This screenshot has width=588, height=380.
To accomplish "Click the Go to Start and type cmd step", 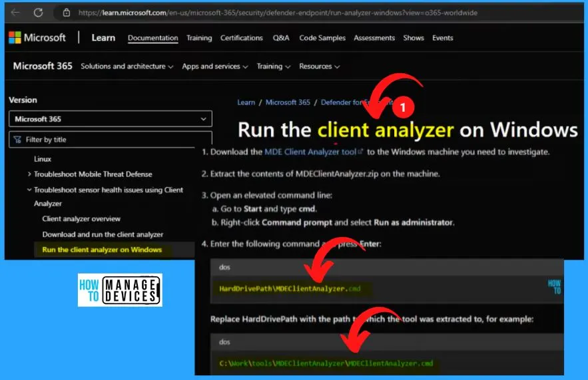I will pos(268,209).
